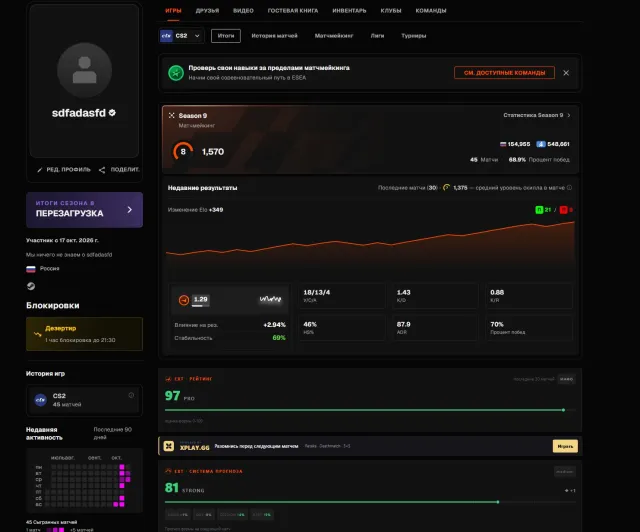Click the 69% Стабильность value
This screenshot has width=640, height=532.
(x=279, y=338)
